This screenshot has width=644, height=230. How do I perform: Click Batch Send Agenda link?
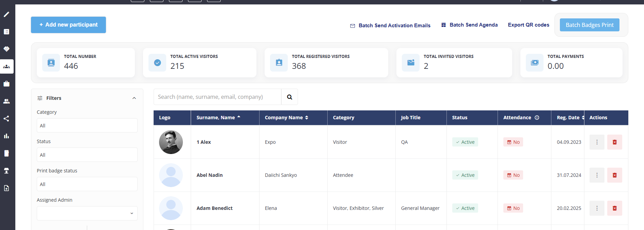coord(469,25)
